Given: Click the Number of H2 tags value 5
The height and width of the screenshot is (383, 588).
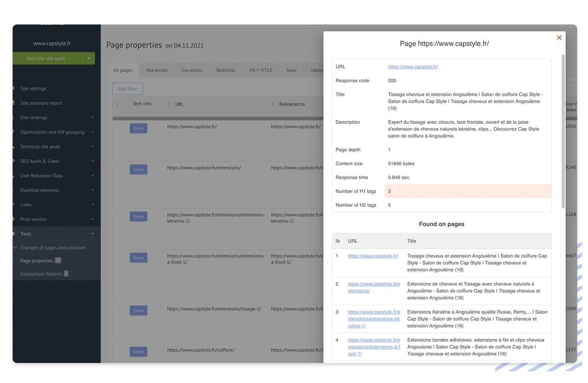Looking at the screenshot, I should (x=389, y=205).
